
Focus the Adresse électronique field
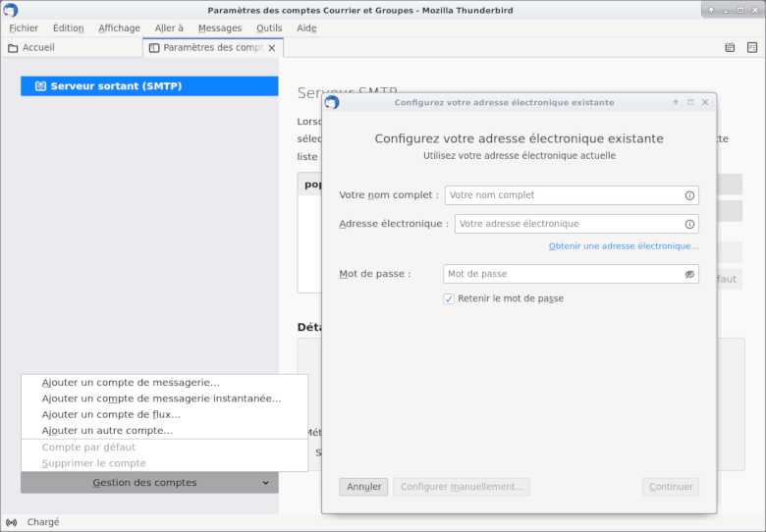click(576, 224)
